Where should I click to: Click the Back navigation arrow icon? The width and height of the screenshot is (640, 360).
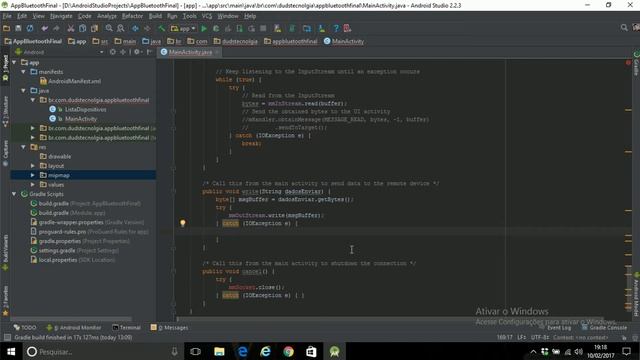pos(135,28)
